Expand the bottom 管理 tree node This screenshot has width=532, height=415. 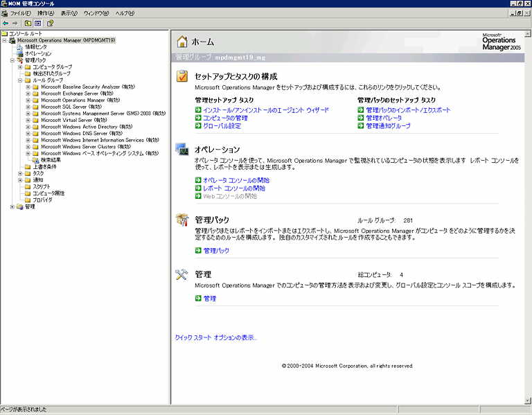tap(12, 206)
